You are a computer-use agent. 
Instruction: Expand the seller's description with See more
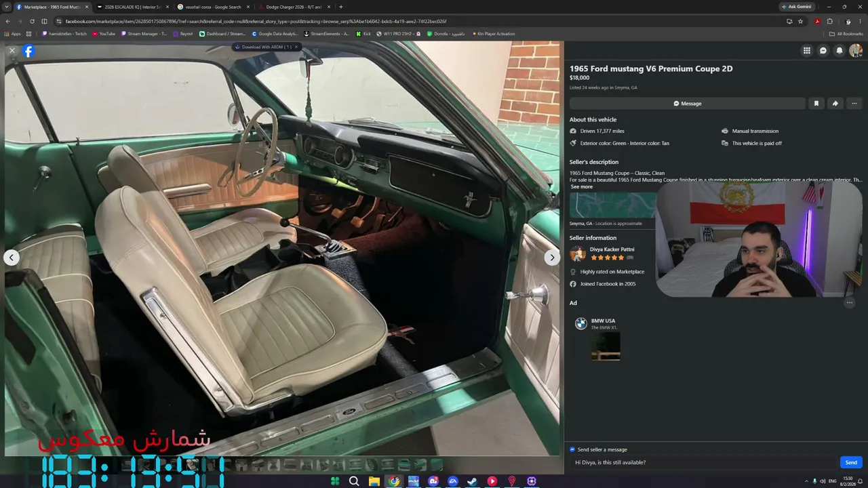[582, 187]
